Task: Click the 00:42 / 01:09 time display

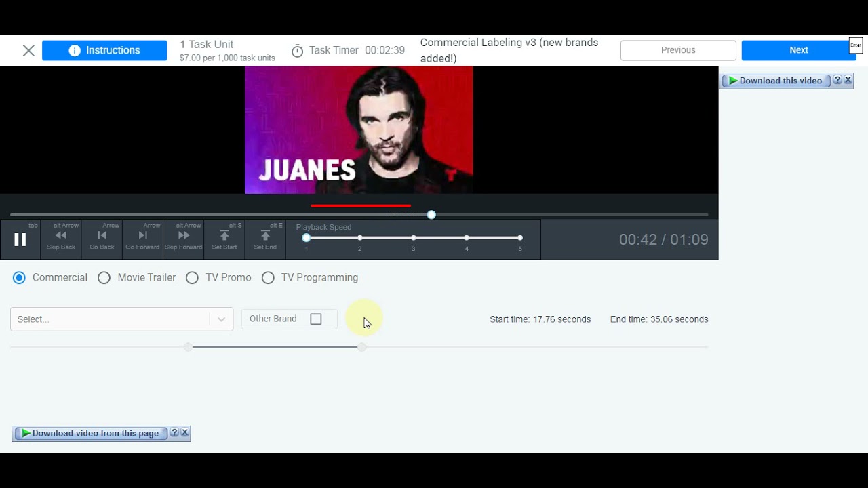Action: click(x=663, y=239)
